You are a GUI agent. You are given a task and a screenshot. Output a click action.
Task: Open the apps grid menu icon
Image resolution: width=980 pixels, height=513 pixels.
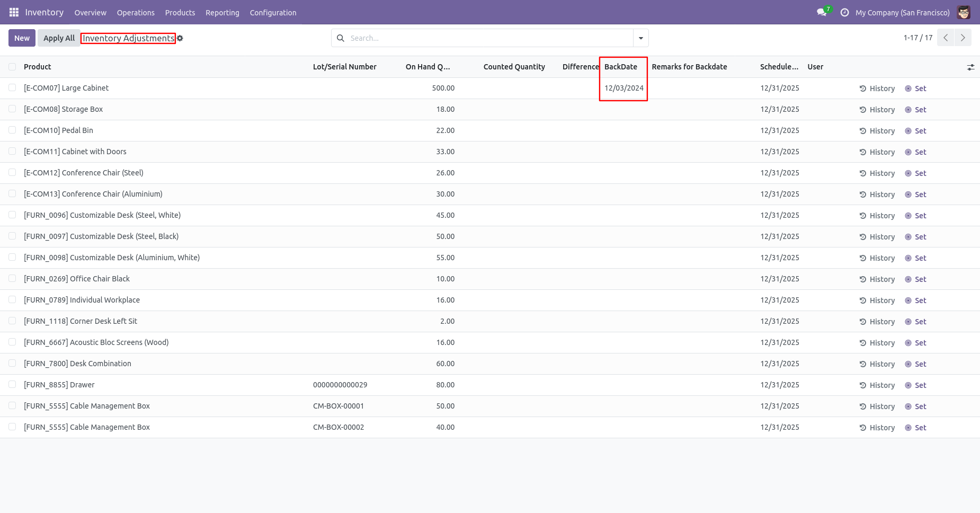point(14,12)
